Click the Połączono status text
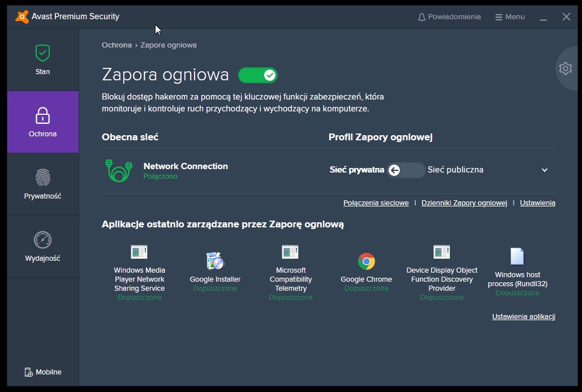Image resolution: width=582 pixels, height=392 pixels. (x=161, y=176)
